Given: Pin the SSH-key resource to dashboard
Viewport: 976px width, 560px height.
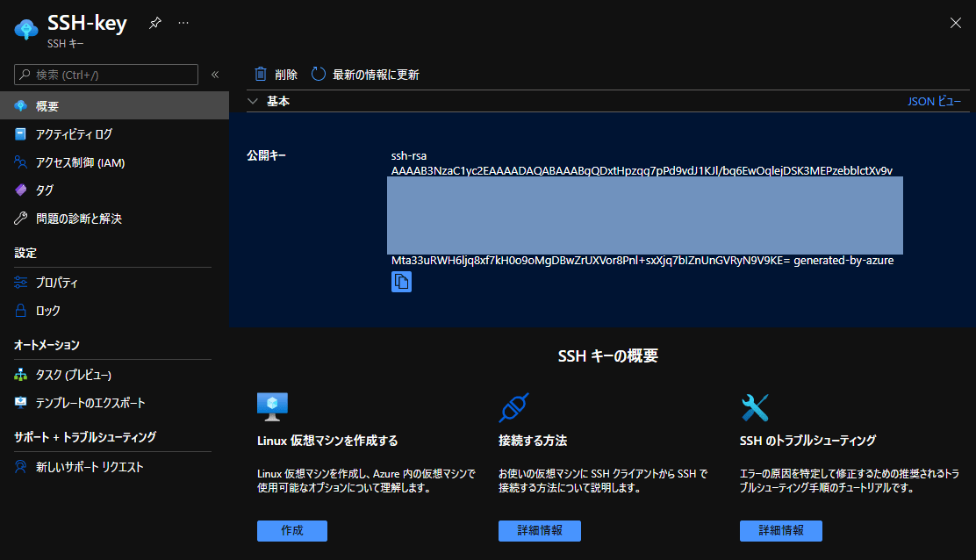Looking at the screenshot, I should click(x=155, y=23).
